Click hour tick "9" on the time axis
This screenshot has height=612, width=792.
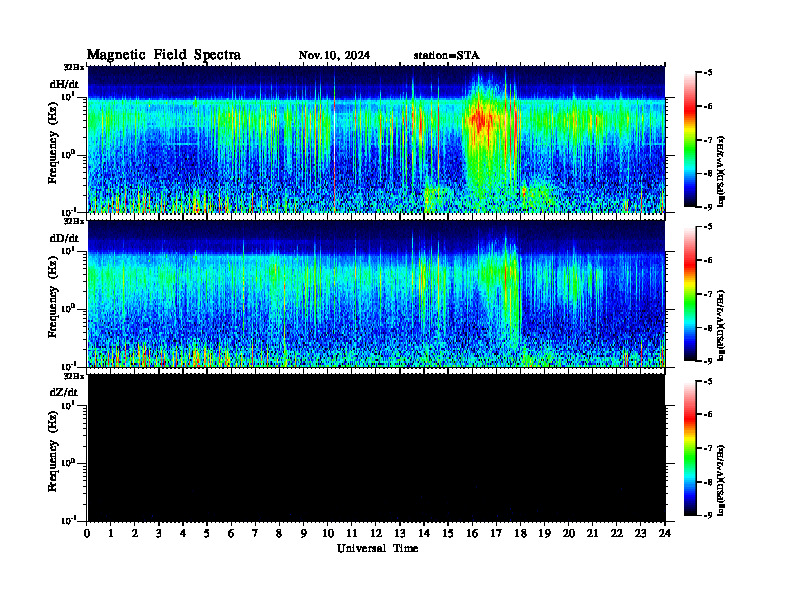tap(304, 534)
